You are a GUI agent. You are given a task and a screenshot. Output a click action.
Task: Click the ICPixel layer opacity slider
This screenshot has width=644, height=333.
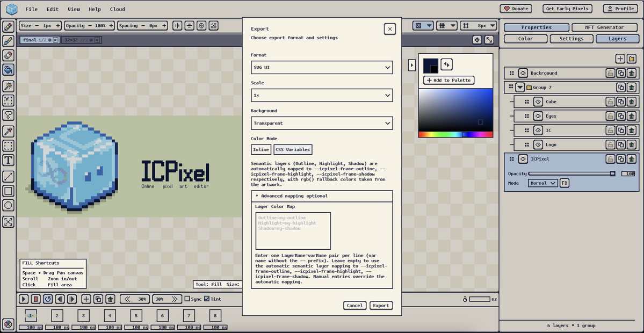[x=571, y=173]
